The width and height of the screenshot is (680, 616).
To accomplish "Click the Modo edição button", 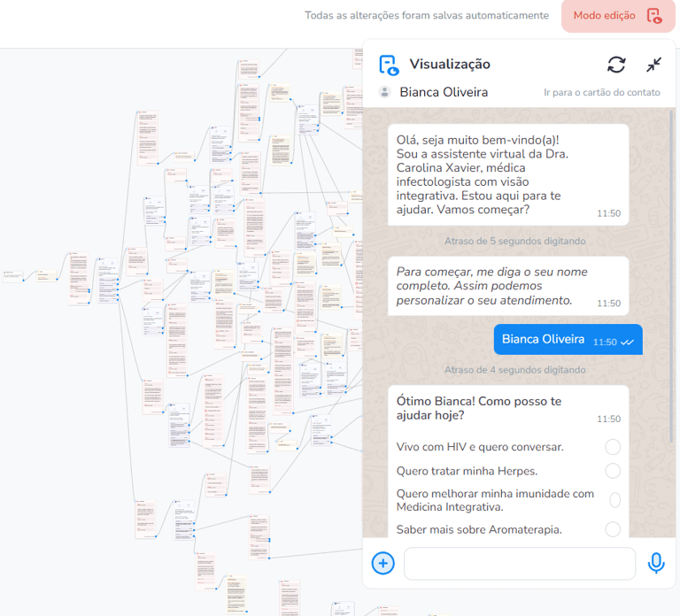I will point(618,16).
